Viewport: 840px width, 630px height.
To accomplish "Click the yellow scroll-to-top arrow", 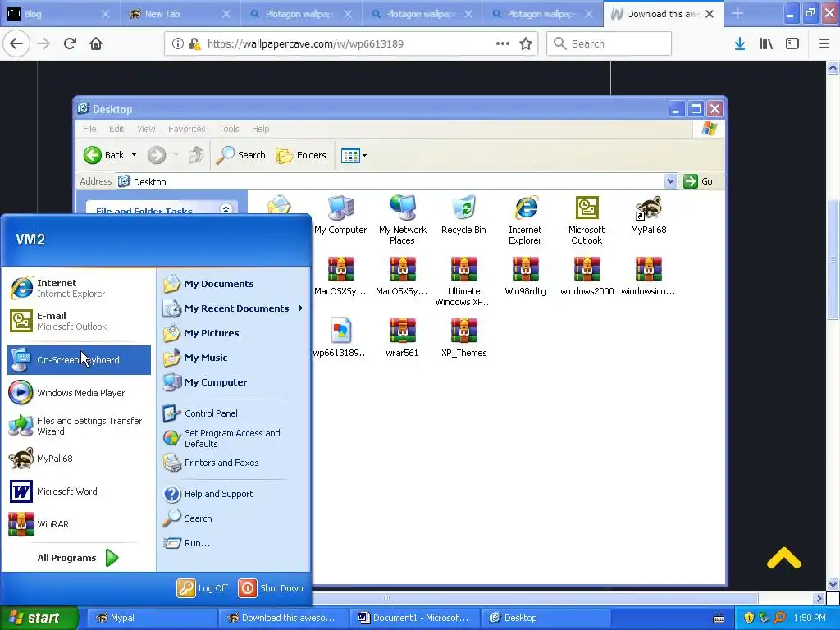I will 783,558.
